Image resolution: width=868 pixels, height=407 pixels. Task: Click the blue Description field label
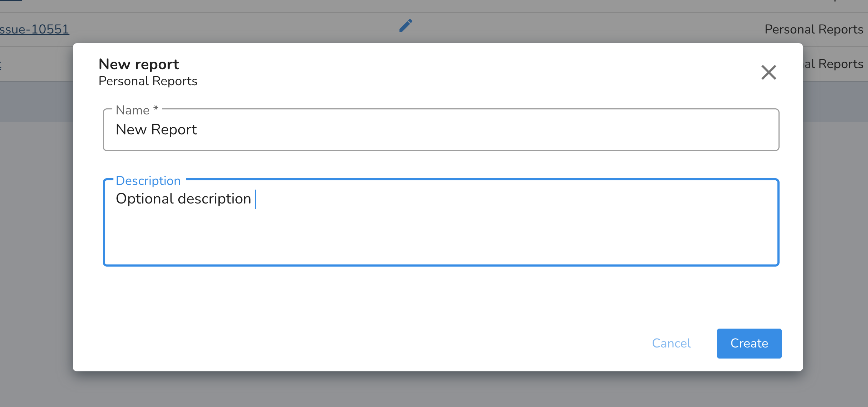148,181
